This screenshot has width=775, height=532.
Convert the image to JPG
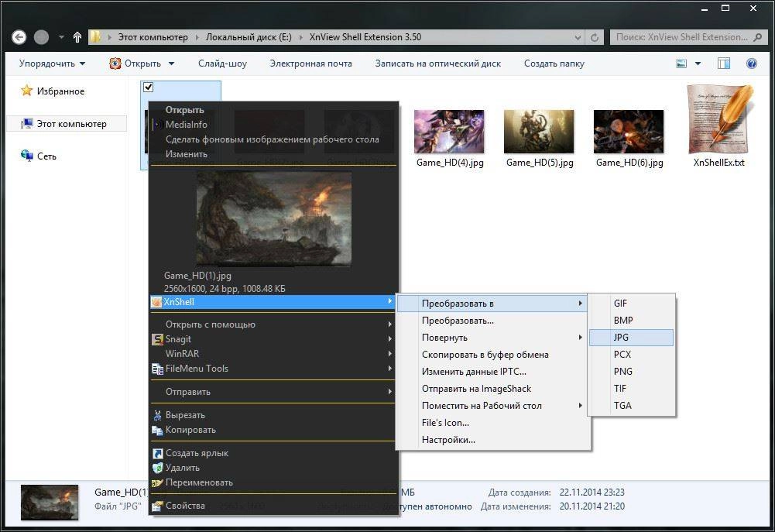[x=631, y=338]
